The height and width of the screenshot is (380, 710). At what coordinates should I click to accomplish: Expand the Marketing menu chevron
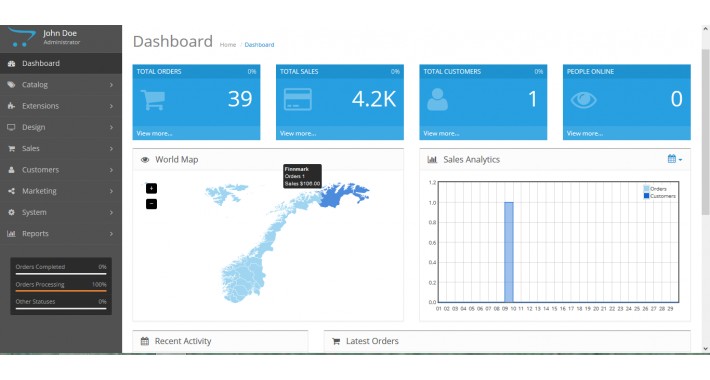[x=111, y=191]
